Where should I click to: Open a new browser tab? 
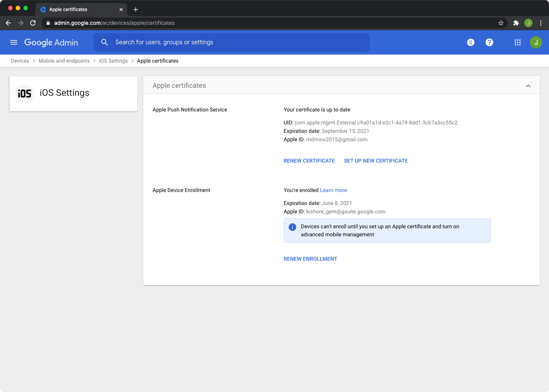(136, 10)
